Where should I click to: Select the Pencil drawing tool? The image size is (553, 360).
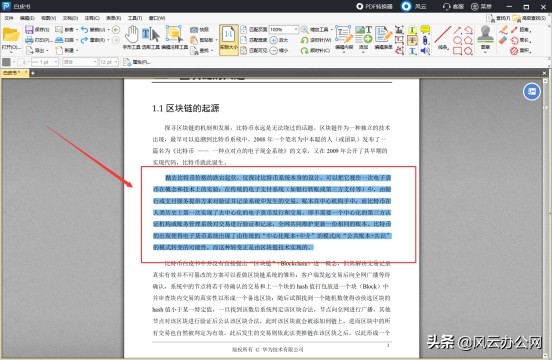coord(504,30)
